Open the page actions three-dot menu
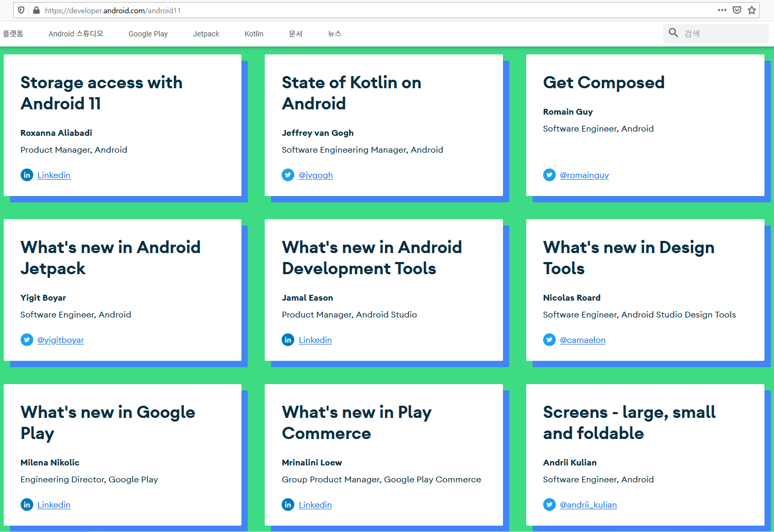774x532 pixels. pos(722,10)
